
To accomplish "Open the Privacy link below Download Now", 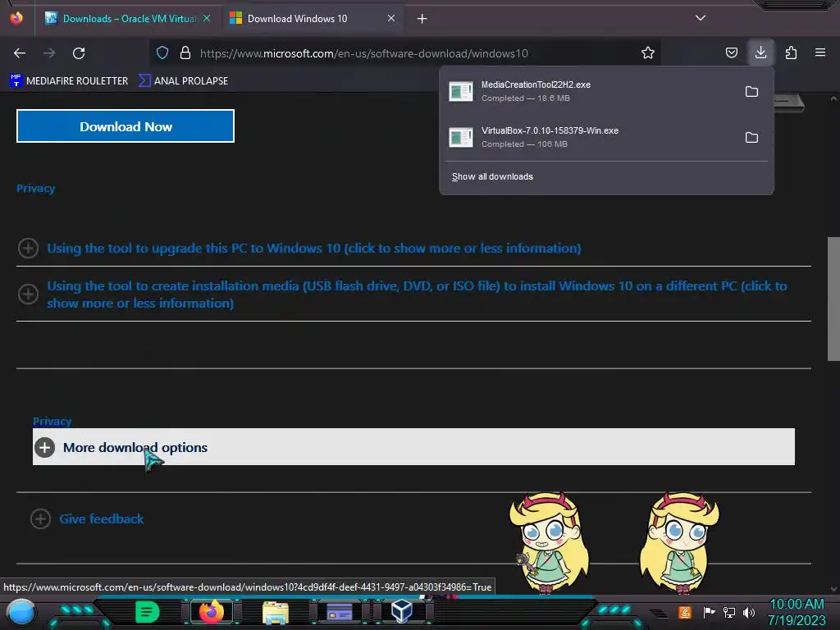I will (x=35, y=189).
